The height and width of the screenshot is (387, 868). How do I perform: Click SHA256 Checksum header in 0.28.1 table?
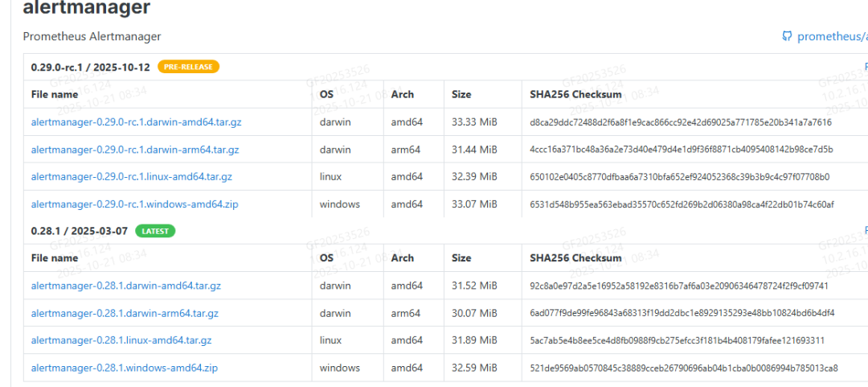click(575, 257)
